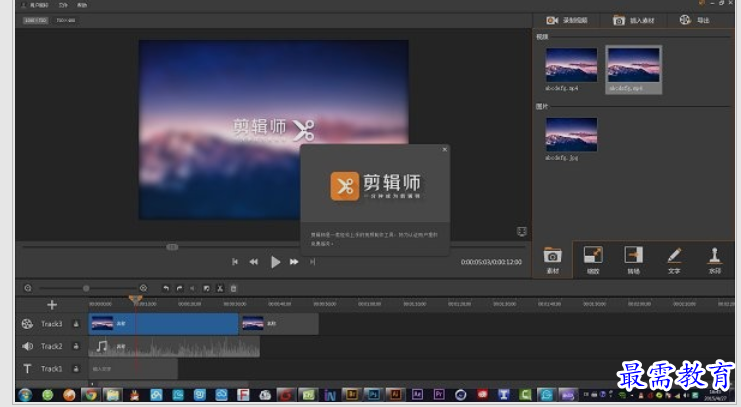Select the second gray clip on Track3

[279, 324]
